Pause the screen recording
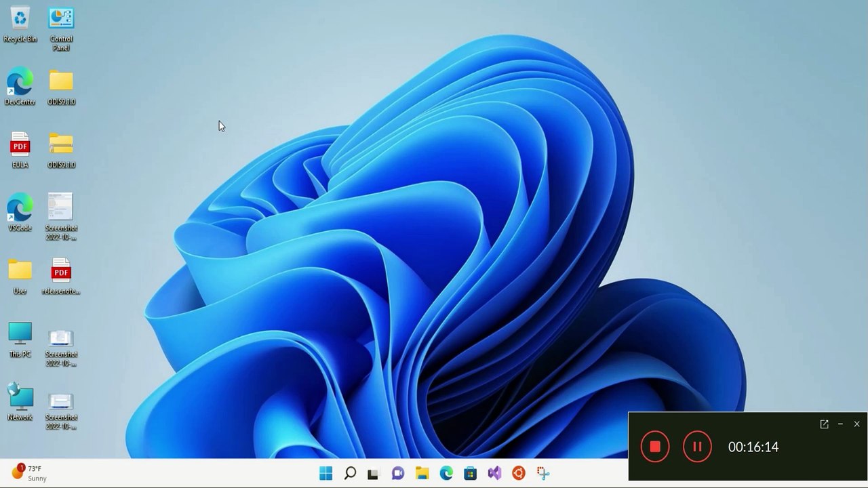This screenshot has height=488, width=868. [697, 447]
